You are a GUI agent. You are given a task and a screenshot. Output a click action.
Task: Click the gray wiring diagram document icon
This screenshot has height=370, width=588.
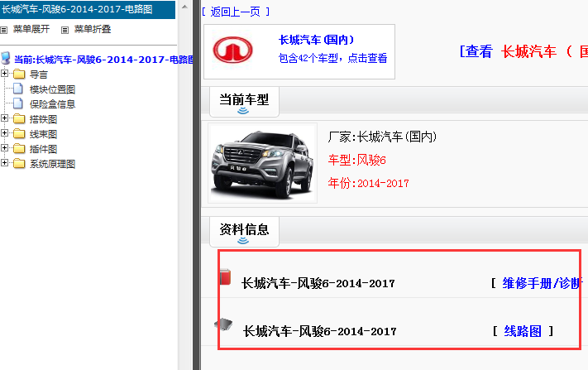click(225, 325)
